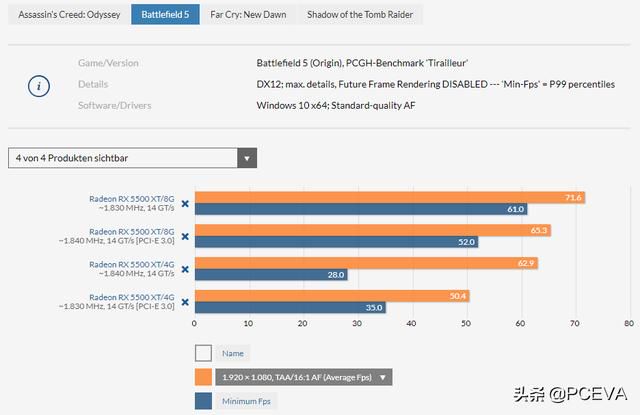Click the blue 28.0 minimum fps bar
Image resolution: width=640 pixels, height=415 pixels.
[271, 275]
